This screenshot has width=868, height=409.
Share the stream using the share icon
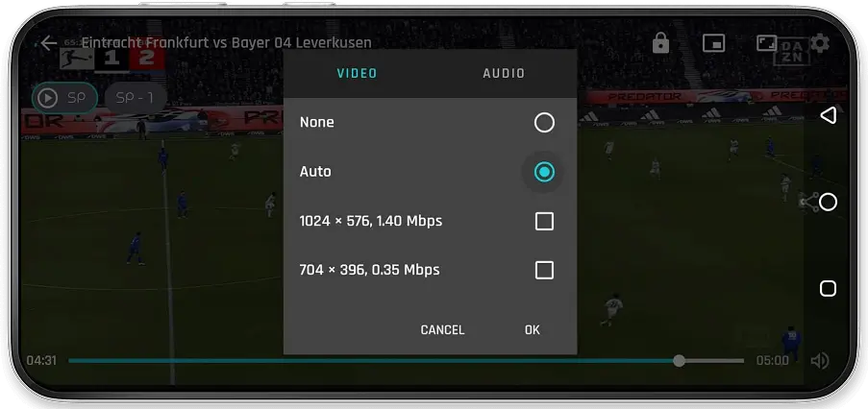click(808, 203)
